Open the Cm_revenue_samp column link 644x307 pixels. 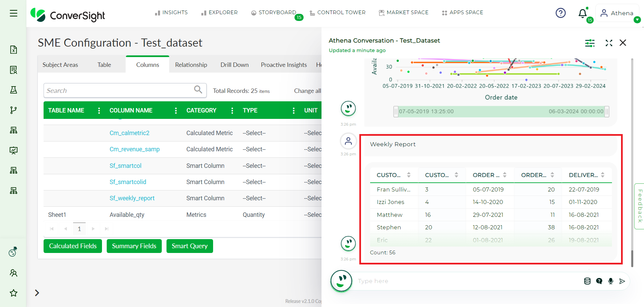pyautogui.click(x=134, y=149)
